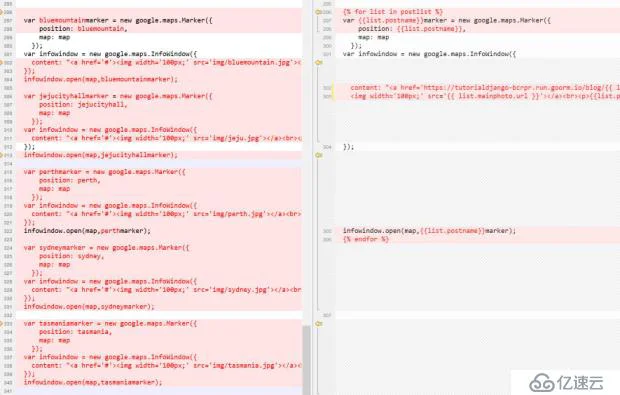Click the 'position: perth,' line
This screenshot has width=620, height=395.
[x=70, y=180]
